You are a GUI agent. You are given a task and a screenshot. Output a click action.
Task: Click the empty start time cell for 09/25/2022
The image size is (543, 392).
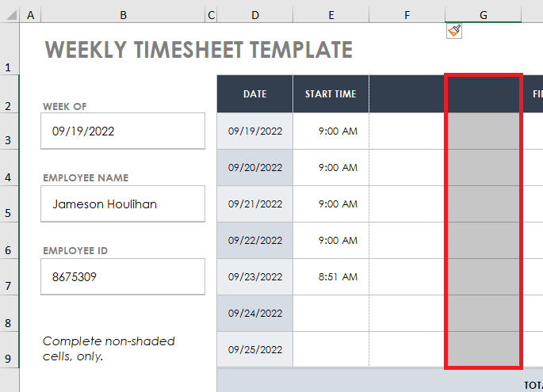(x=331, y=350)
